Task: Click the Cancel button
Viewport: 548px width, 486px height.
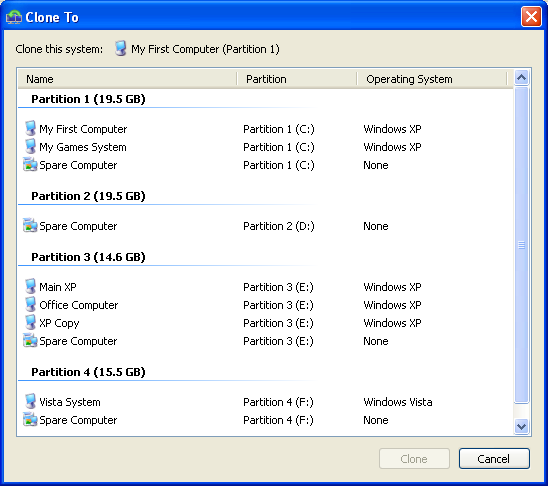Action: (494, 458)
